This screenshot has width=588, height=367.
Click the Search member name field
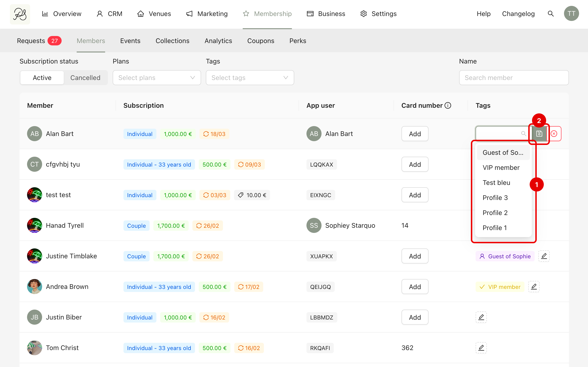click(x=513, y=78)
